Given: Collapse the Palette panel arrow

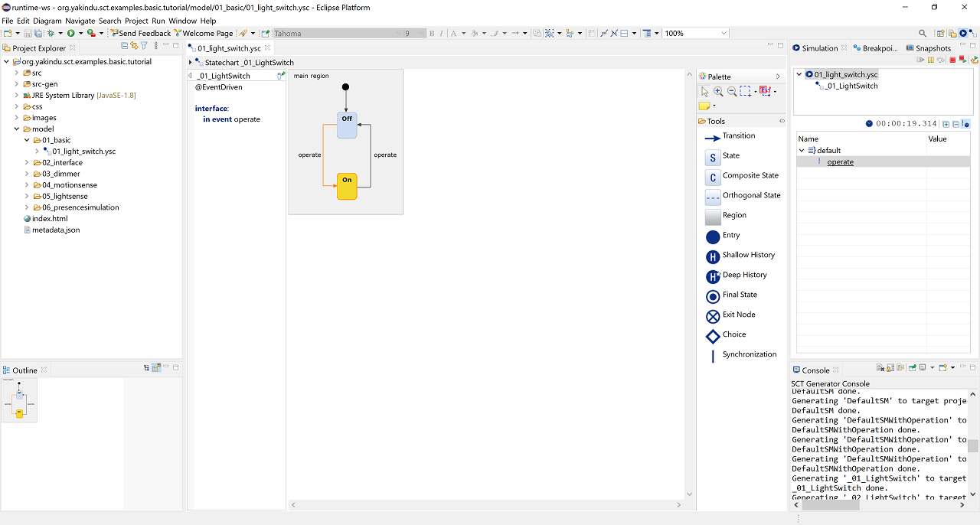Looking at the screenshot, I should click(778, 77).
